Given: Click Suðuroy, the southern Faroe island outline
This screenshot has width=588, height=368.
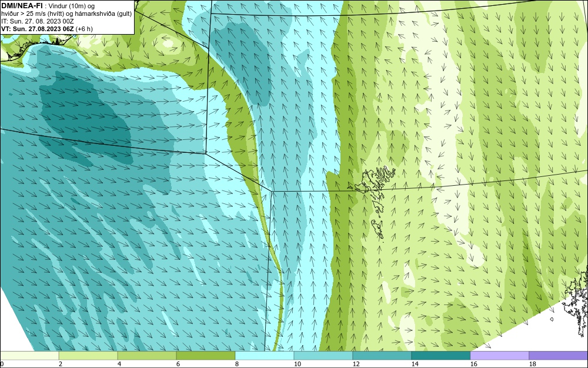Looking at the screenshot, I should click(x=378, y=230).
